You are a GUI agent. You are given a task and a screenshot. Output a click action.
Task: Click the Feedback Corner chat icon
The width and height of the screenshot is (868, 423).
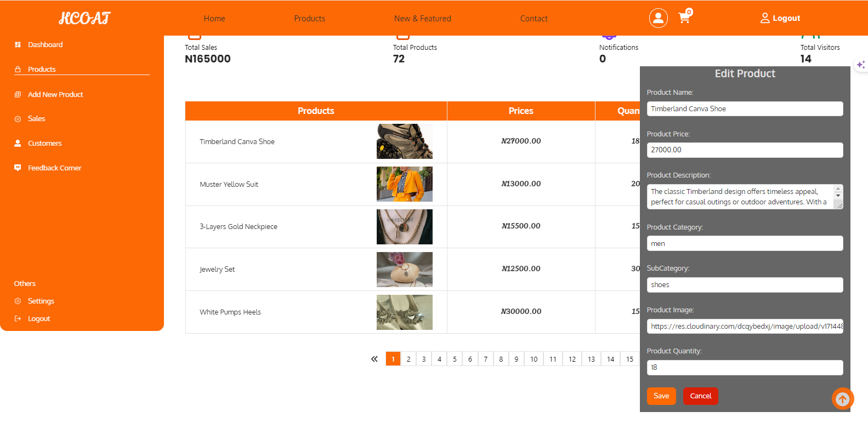(18, 168)
